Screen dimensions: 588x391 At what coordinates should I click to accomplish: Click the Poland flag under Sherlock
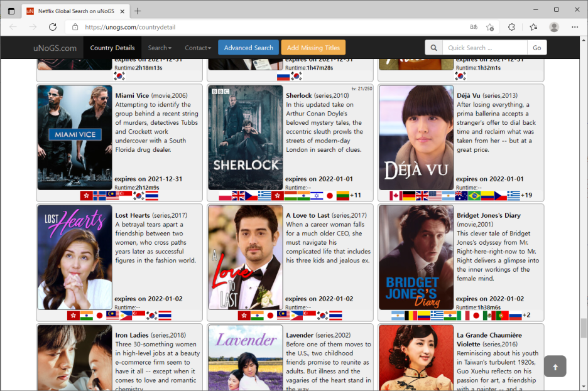click(x=225, y=196)
